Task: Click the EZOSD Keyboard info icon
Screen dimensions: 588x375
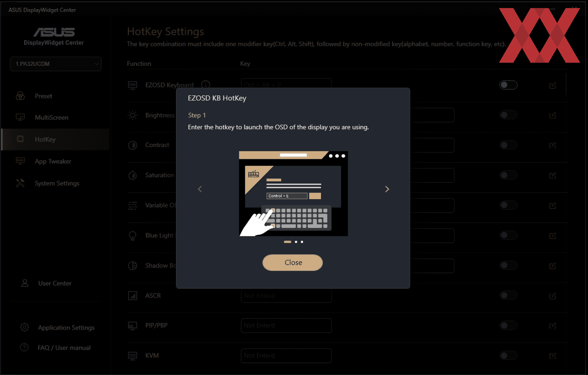Action: pos(205,84)
